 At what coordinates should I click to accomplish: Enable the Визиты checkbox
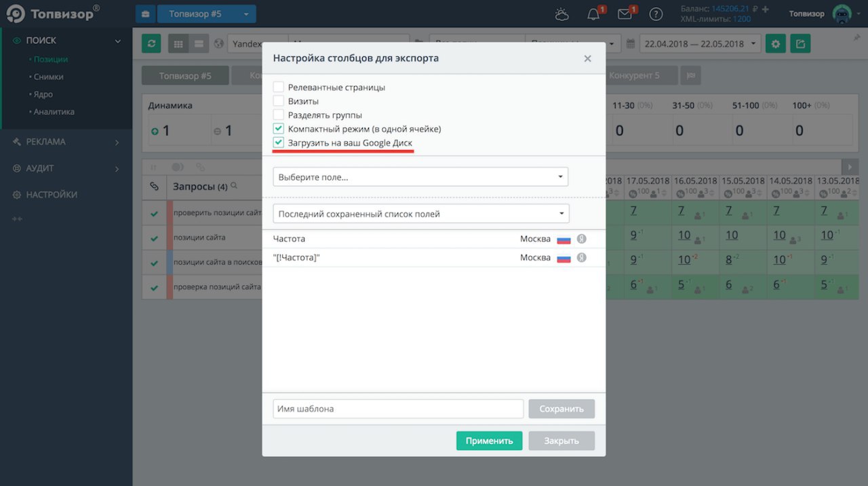pyautogui.click(x=278, y=100)
